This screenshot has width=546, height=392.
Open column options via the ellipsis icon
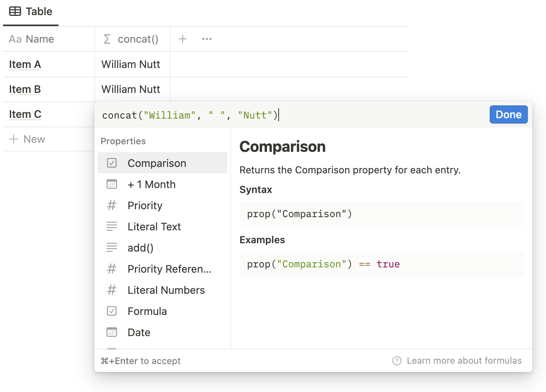click(x=207, y=39)
